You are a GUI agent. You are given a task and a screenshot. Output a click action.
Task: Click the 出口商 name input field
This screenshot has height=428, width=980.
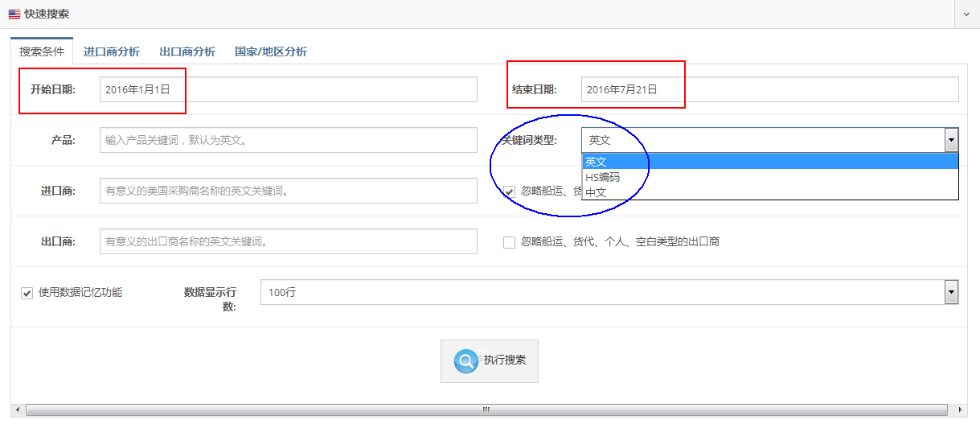(289, 241)
